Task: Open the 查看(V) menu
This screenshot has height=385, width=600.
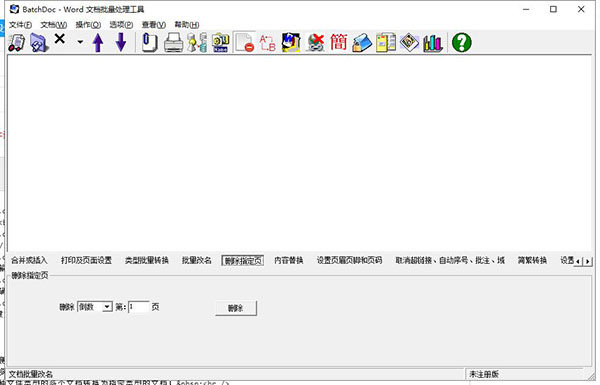Action: 153,24
